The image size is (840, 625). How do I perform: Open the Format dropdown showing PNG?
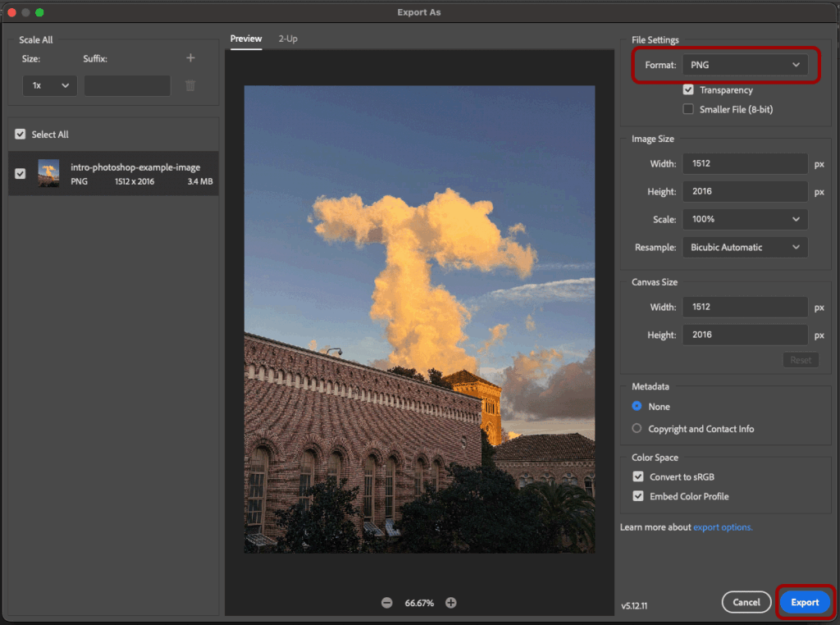pos(745,65)
